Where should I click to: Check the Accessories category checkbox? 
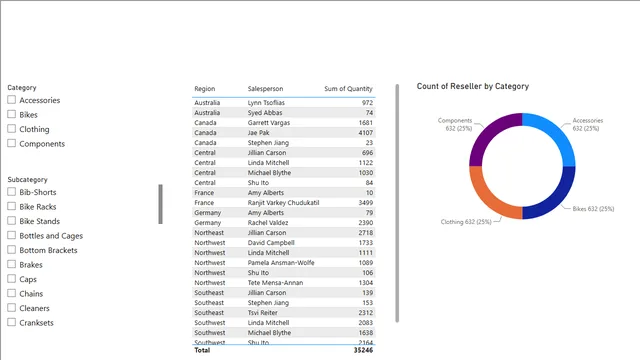(11, 100)
